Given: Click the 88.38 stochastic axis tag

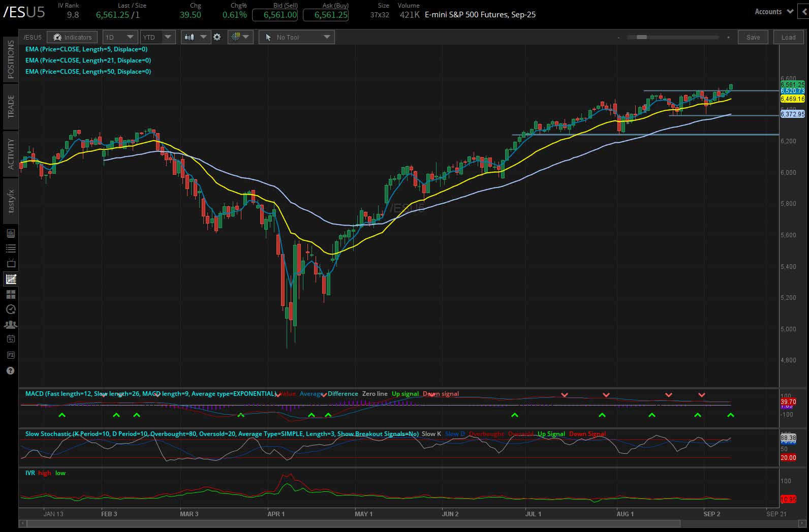Looking at the screenshot, I should 788,437.
